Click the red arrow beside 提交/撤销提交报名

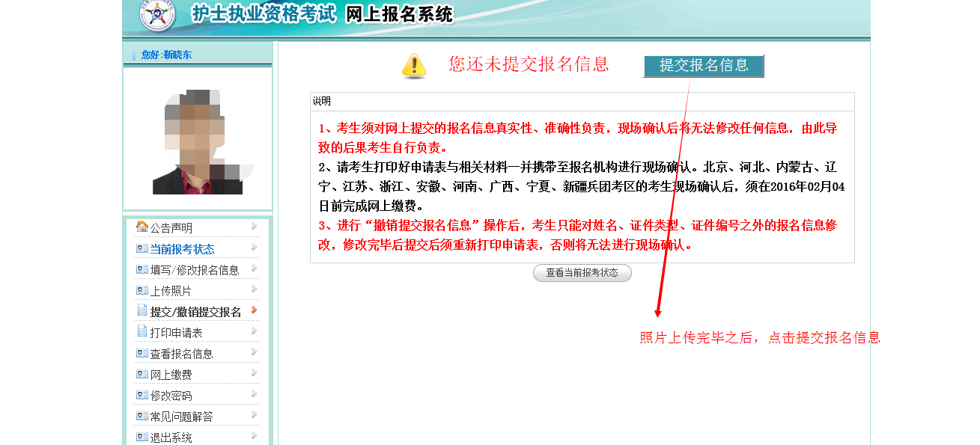(x=255, y=310)
